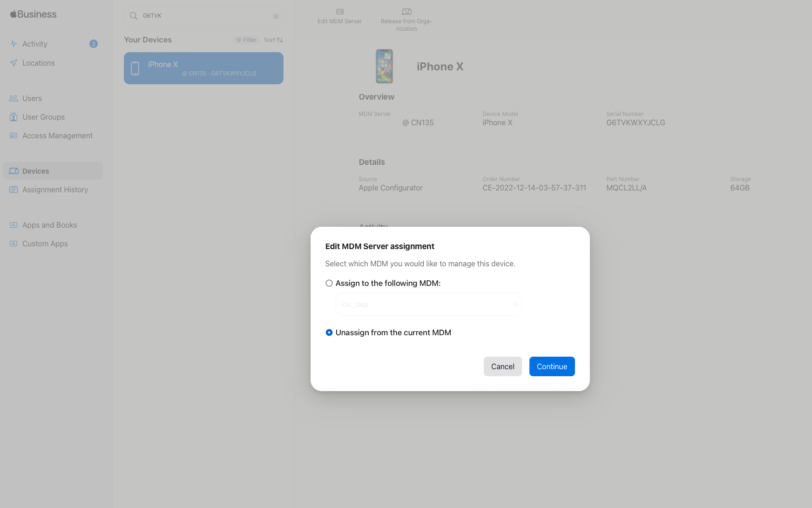Click the 'Edit MDM Server' label

pyautogui.click(x=339, y=21)
